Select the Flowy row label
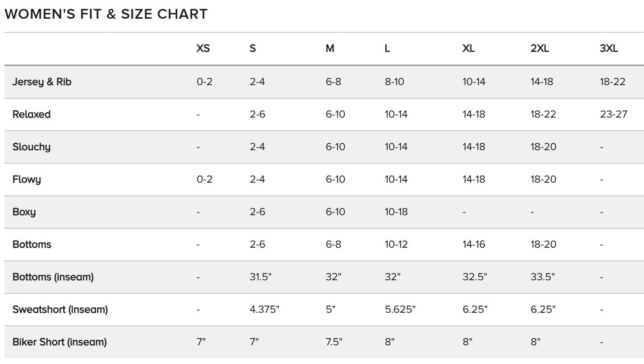The image size is (644, 364). (27, 180)
